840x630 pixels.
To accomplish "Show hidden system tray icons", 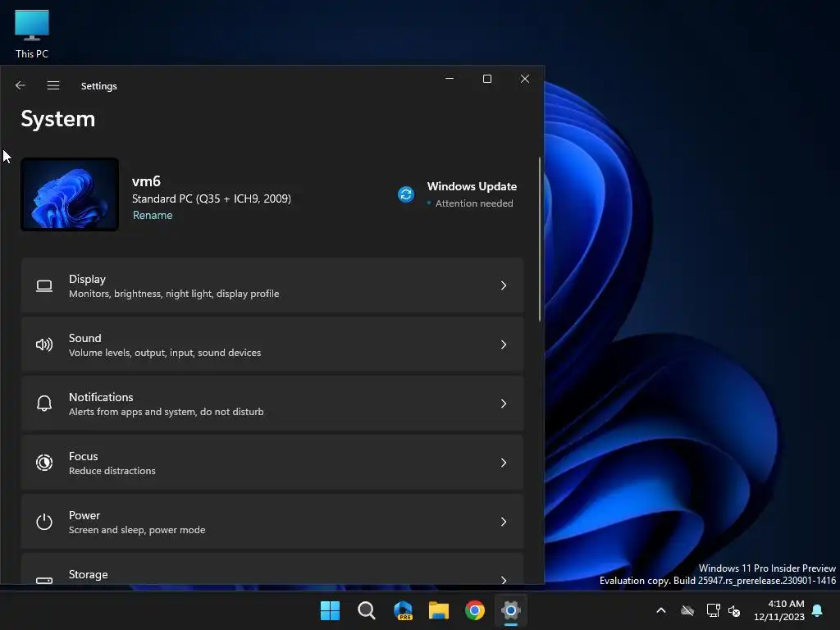I will pos(661,610).
